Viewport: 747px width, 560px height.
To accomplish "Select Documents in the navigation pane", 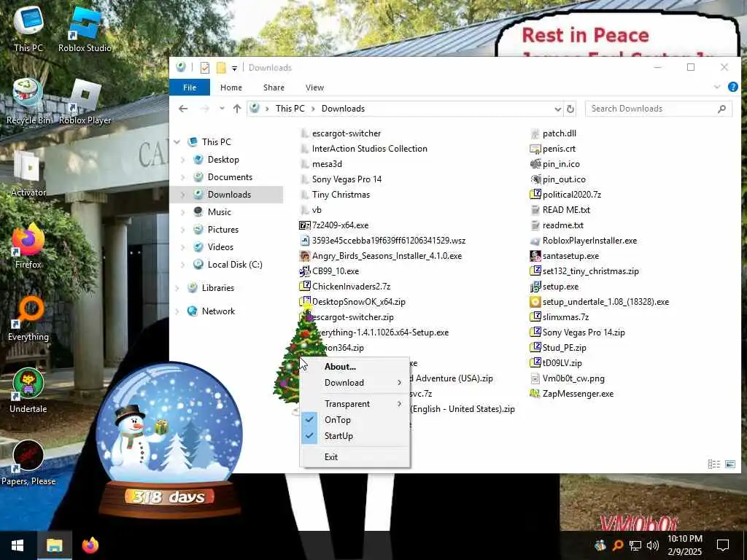I will pos(230,177).
